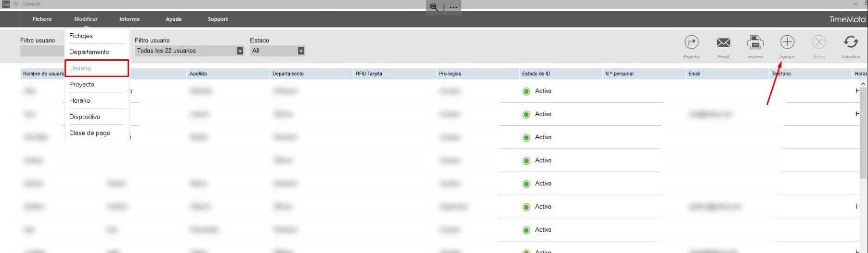Sort by the Apellido column header
868x253 pixels.
(198, 74)
